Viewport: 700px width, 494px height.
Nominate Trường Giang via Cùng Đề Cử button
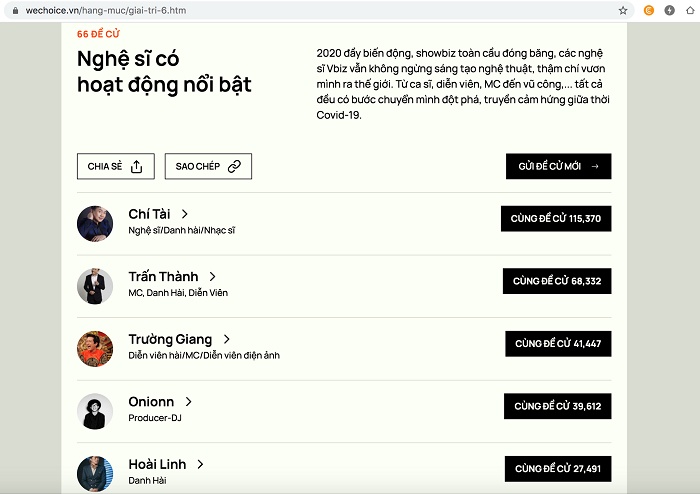coord(557,344)
